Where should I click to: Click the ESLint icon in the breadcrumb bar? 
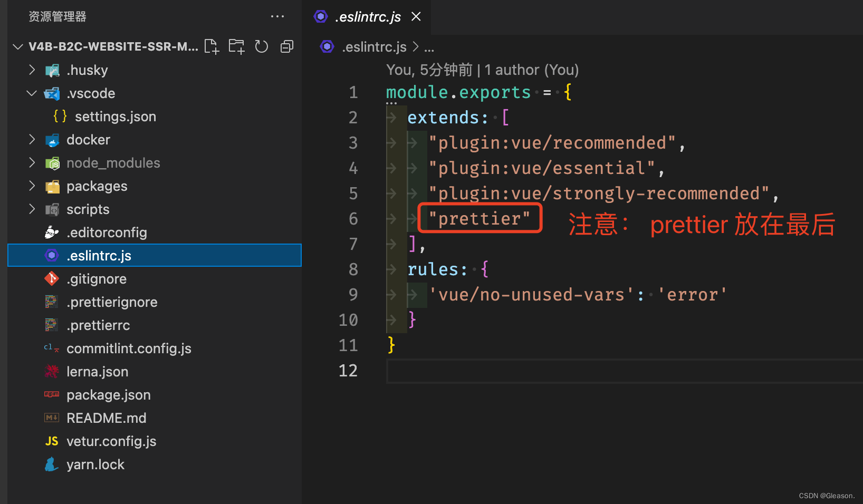point(327,46)
